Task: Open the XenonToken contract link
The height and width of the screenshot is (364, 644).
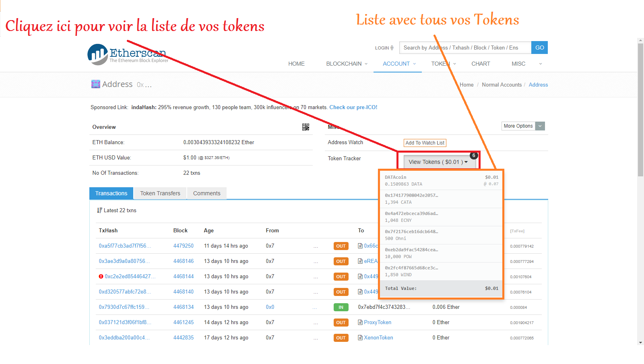Action: [x=378, y=338]
